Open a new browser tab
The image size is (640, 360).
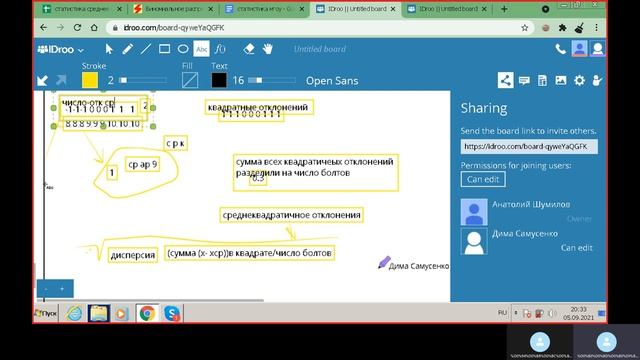coord(504,9)
